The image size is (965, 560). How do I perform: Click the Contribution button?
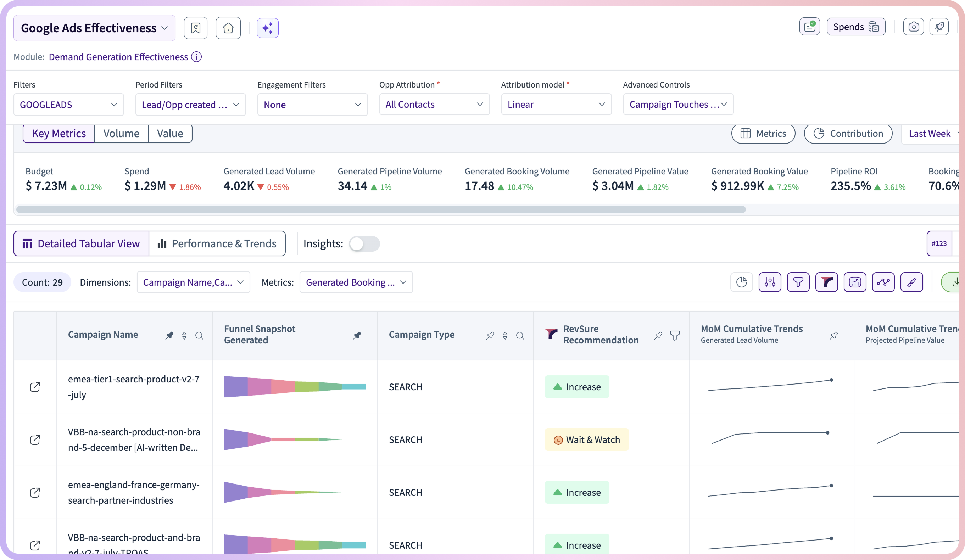(x=848, y=133)
